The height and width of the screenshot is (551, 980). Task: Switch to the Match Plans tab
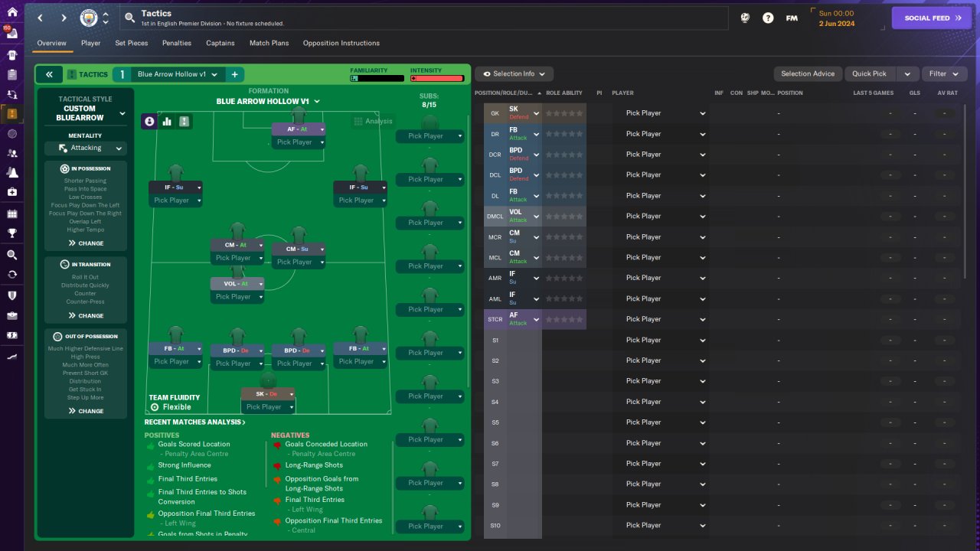pos(269,43)
